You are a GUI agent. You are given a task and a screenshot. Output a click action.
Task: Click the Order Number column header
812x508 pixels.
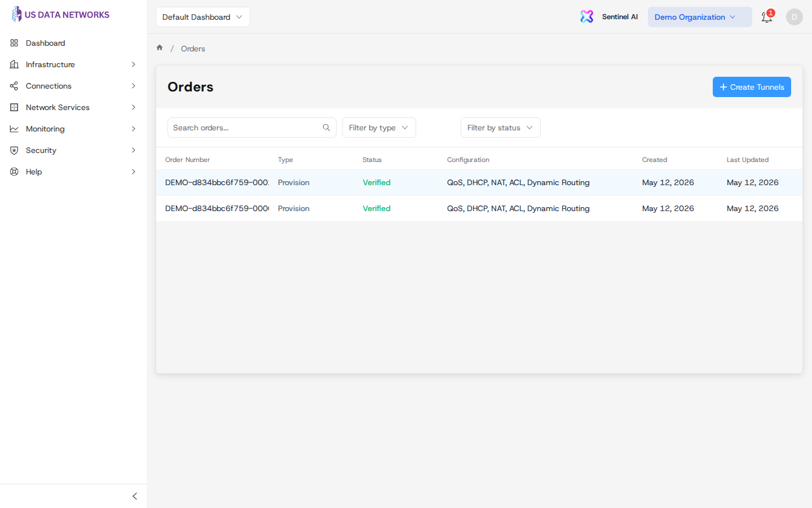click(187, 160)
